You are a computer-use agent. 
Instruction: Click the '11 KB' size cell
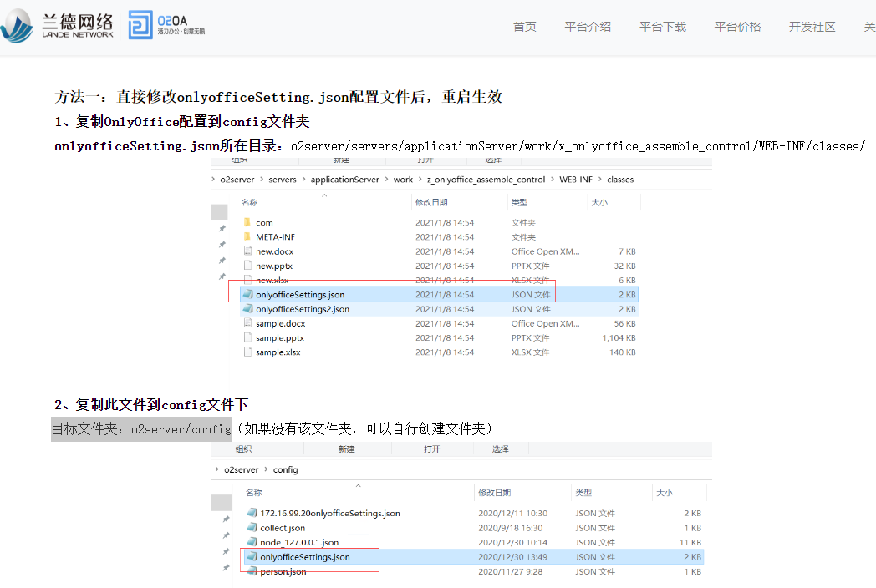[690, 542]
